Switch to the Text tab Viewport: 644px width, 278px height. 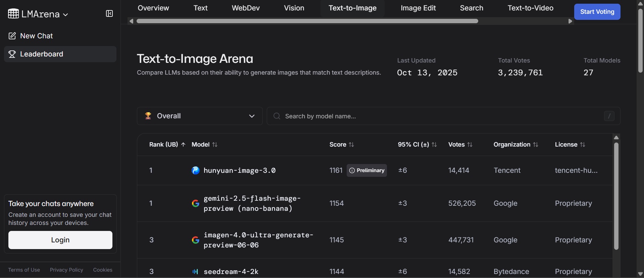click(201, 8)
